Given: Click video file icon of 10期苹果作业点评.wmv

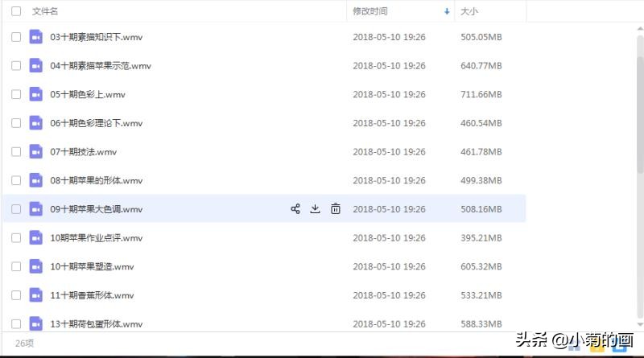Looking at the screenshot, I should click(36, 238).
